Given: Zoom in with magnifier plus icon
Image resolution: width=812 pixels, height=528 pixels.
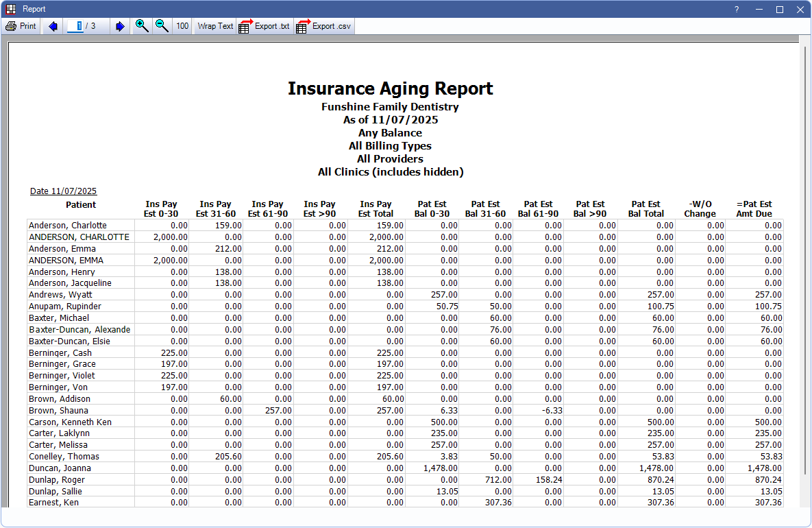Looking at the screenshot, I should click(x=142, y=26).
